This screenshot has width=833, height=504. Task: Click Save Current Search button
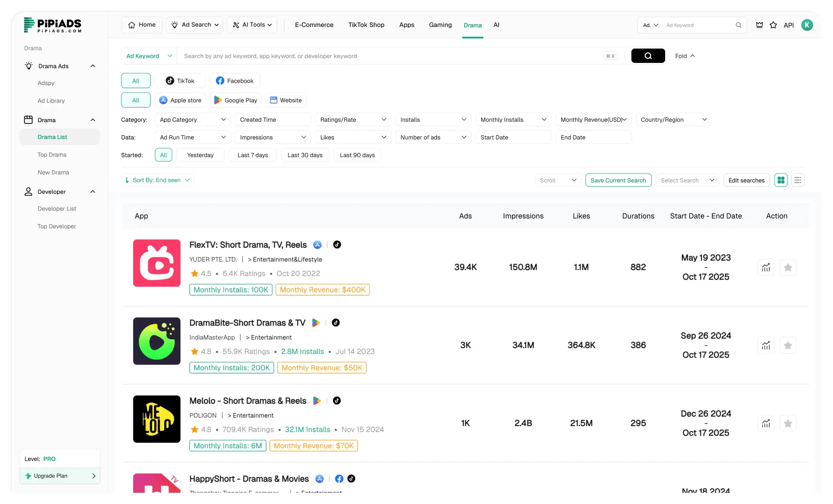[x=618, y=180]
